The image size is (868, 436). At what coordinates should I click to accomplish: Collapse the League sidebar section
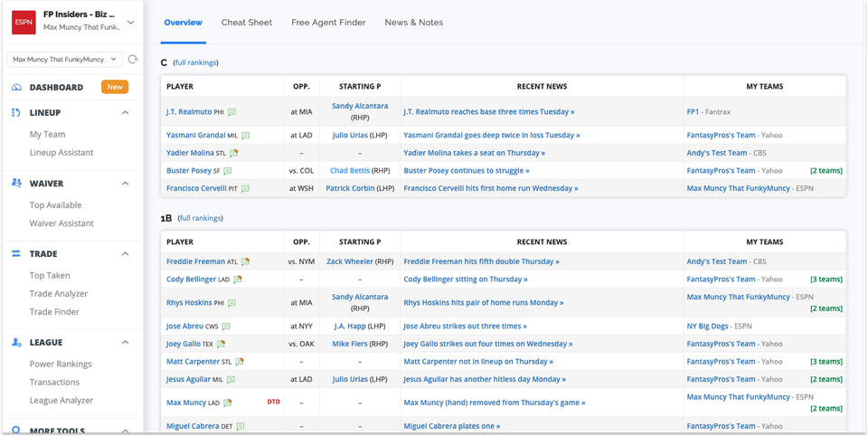tap(125, 342)
